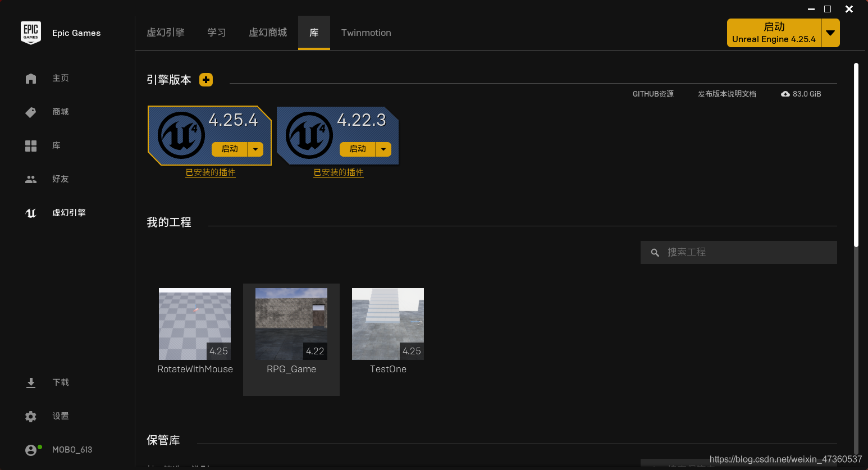Click the Unreal logo on 4.22.3 engine card
The image size is (868, 470).
[309, 135]
